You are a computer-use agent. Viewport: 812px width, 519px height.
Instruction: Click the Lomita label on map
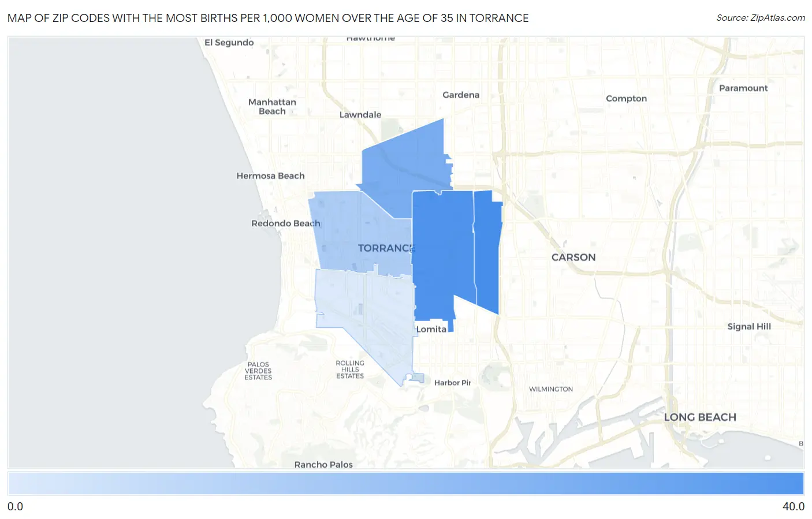431,329
